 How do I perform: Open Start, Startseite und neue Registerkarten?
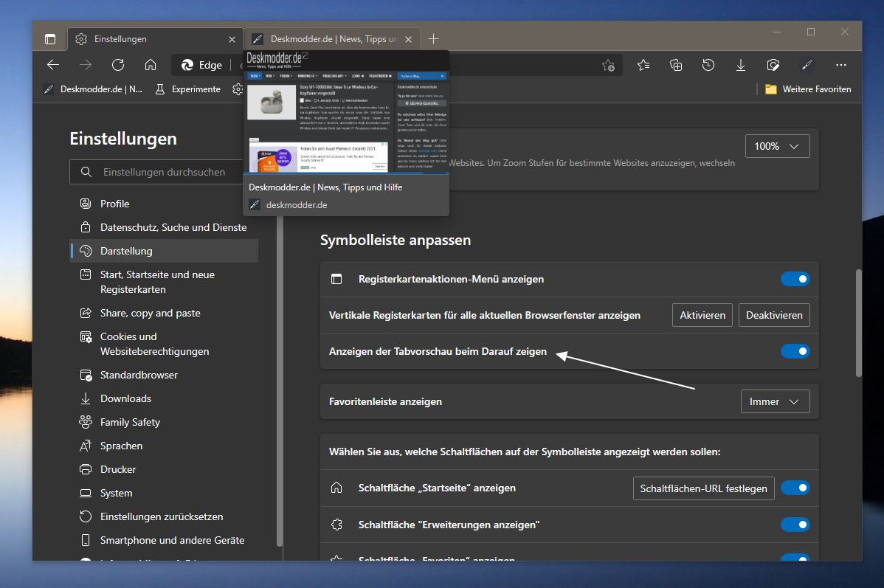(164, 282)
